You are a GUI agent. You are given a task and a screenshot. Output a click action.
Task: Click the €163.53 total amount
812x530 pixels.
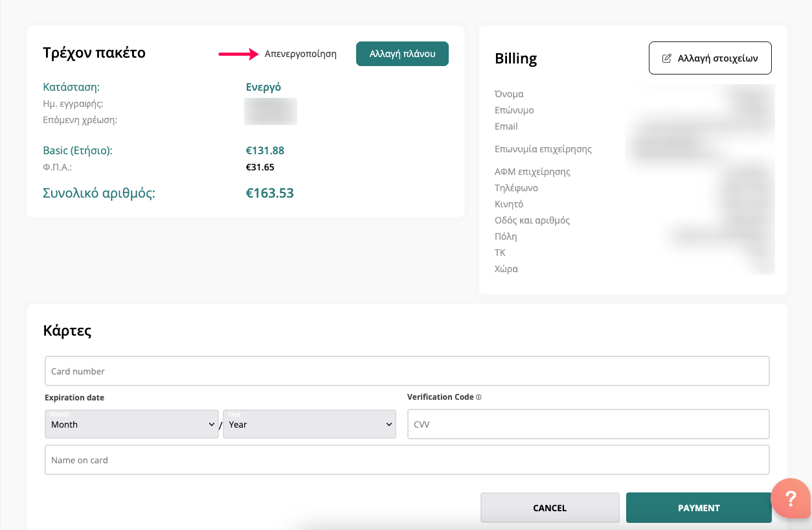click(x=269, y=193)
